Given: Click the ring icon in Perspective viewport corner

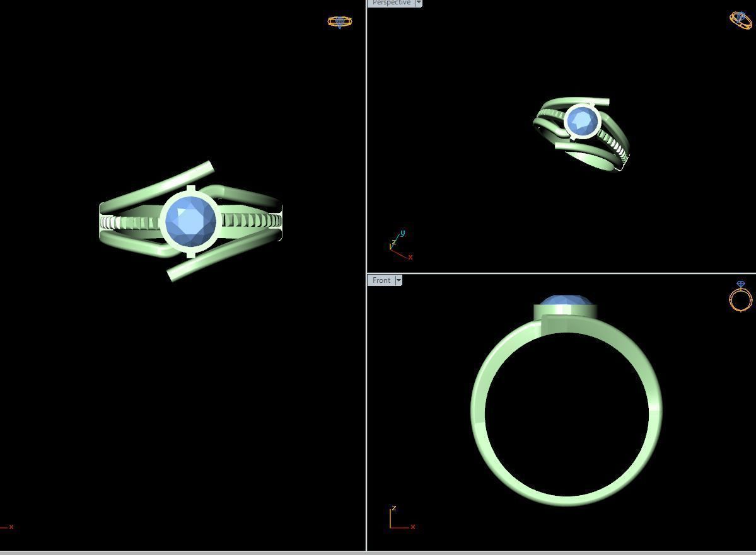Looking at the screenshot, I should tap(741, 20).
